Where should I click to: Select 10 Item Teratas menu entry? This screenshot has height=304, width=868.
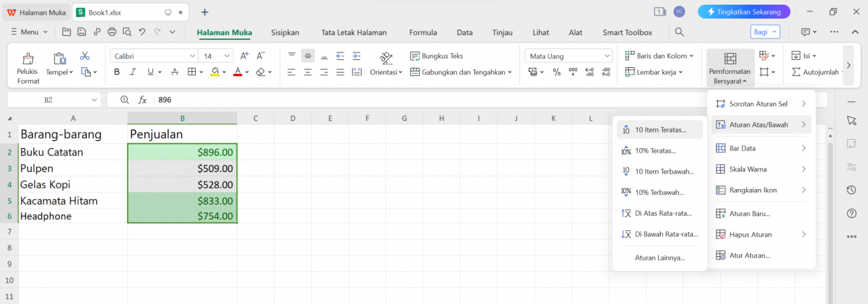click(659, 130)
